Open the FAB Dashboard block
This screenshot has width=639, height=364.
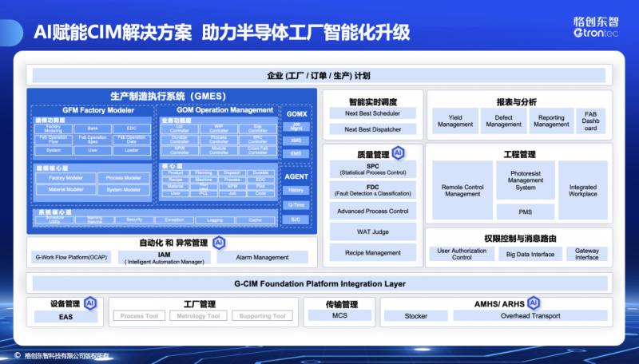[590, 121]
